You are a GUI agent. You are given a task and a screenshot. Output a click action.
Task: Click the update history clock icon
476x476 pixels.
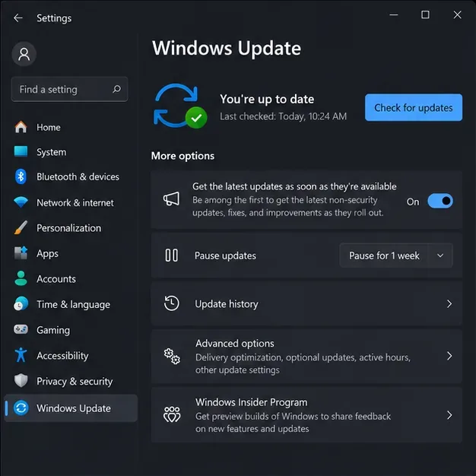[172, 303]
